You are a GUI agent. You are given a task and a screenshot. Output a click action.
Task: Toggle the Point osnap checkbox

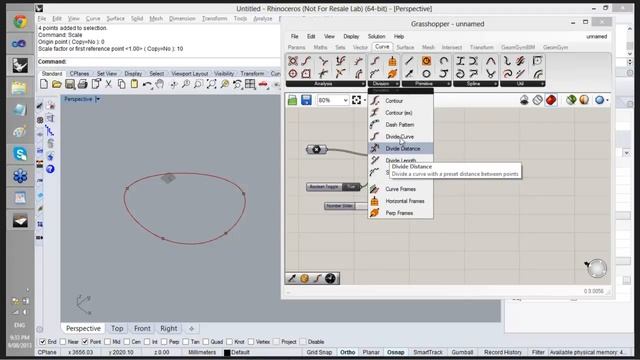[x=85, y=342]
